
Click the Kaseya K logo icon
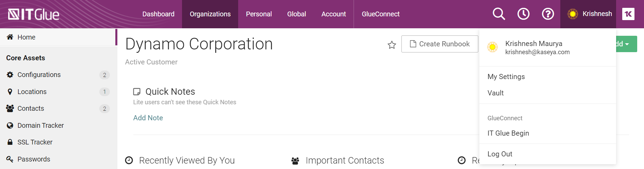coord(628,14)
